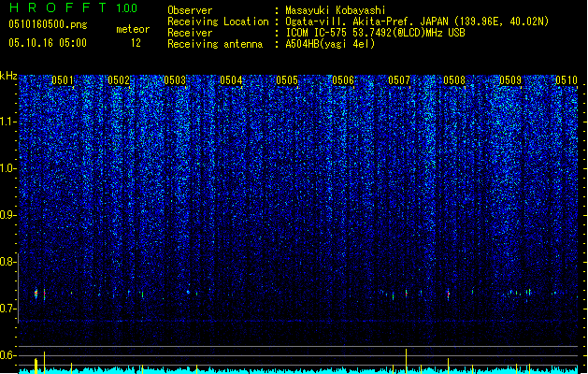Click the 0506 time marker
Viewport: 588px width, 374px height.
coord(343,80)
